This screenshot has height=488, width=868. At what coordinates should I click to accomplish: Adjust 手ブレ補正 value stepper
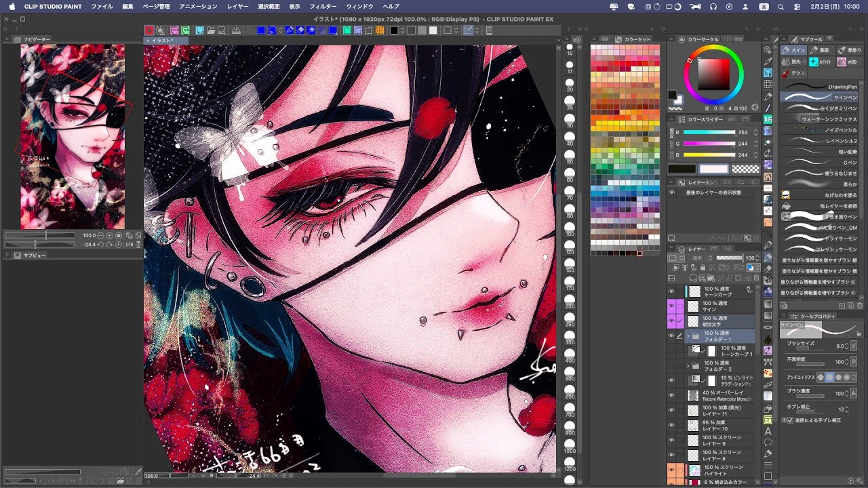click(846, 409)
